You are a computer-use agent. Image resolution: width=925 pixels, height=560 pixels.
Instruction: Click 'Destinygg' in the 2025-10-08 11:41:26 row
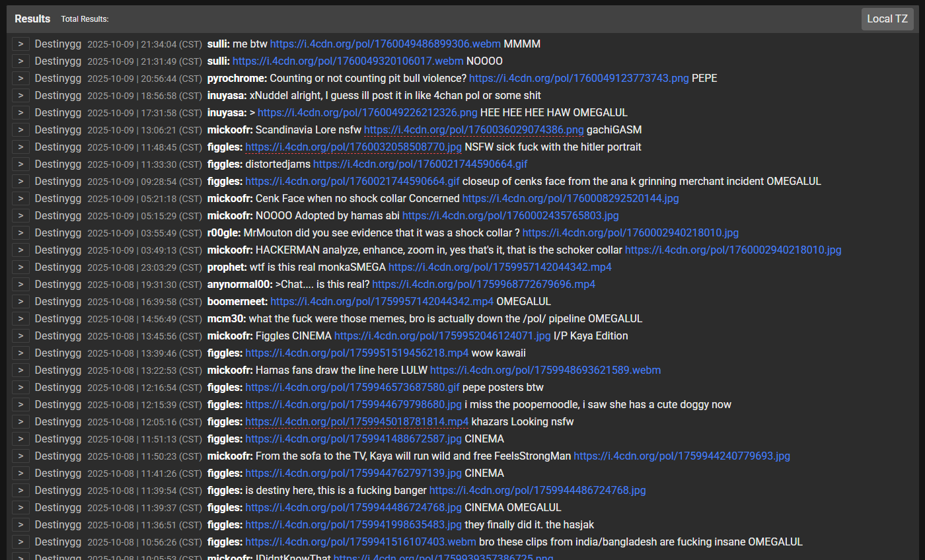point(58,473)
